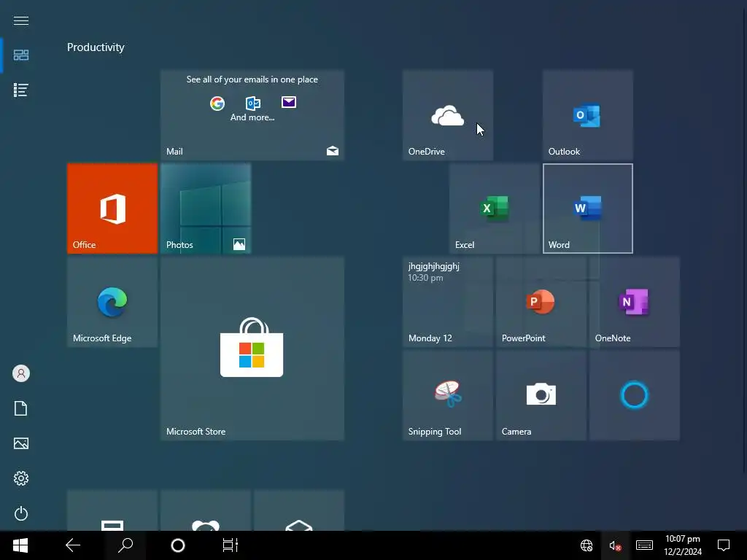Open the Pictures sidebar icon

21,443
